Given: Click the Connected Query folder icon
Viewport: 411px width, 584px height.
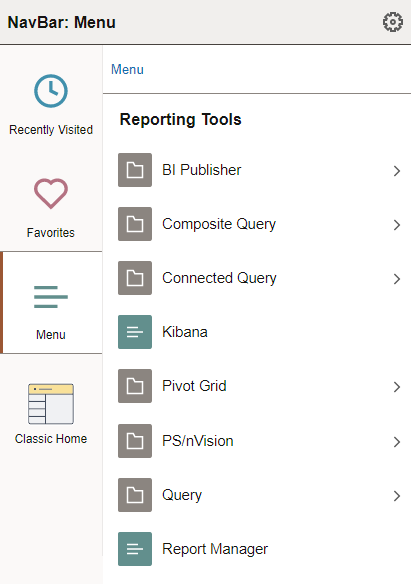Looking at the screenshot, I should click(135, 278).
